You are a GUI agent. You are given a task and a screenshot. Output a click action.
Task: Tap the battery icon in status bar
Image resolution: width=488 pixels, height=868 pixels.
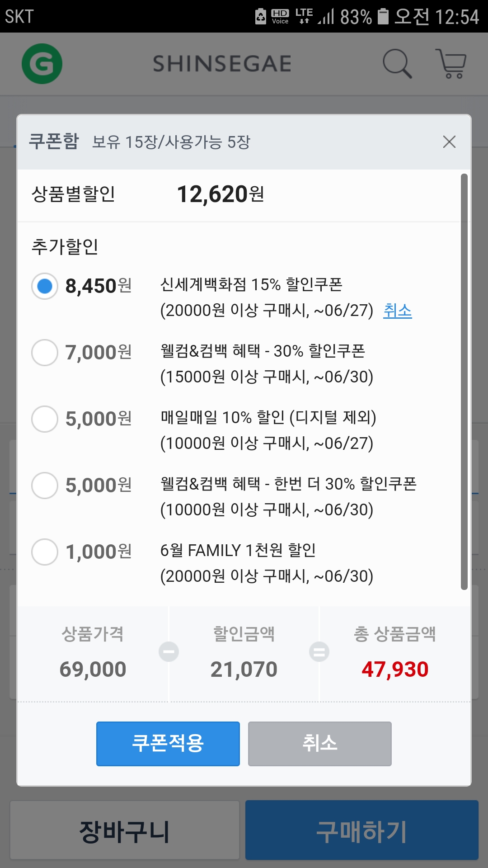tap(383, 16)
